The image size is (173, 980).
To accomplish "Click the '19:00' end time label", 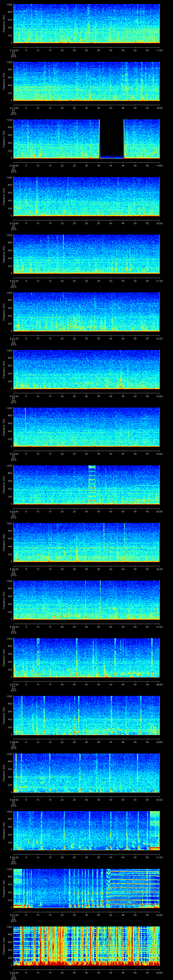I will [159, 166].
